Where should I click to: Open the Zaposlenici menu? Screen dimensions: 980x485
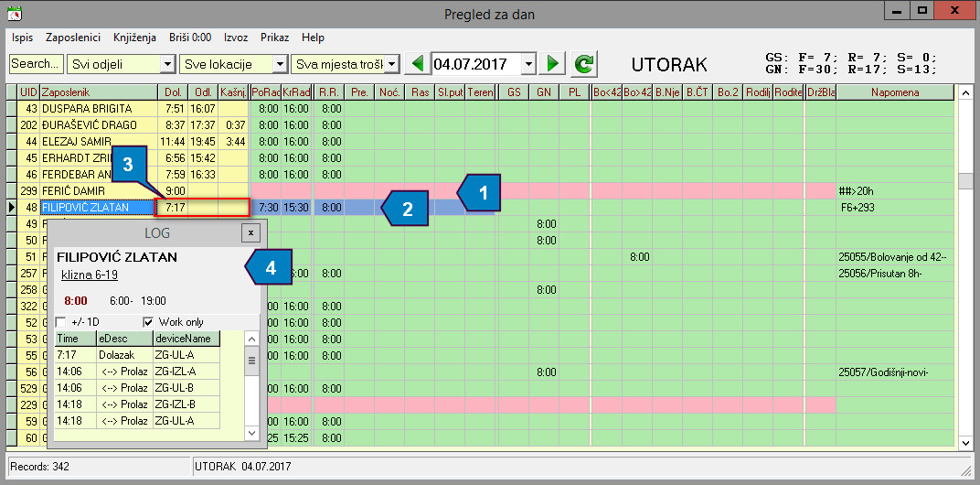(73, 38)
